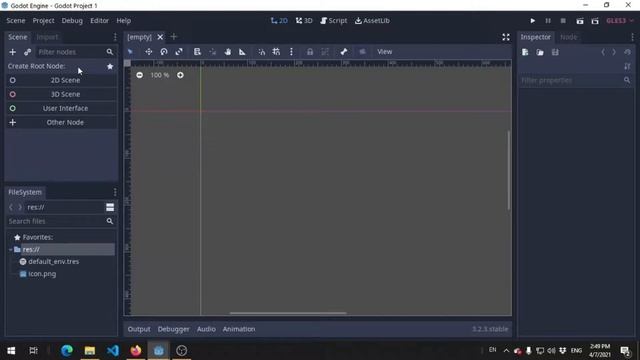The width and height of the screenshot is (640, 360).
Task: Switch to the 2D workspace
Action: (279, 20)
